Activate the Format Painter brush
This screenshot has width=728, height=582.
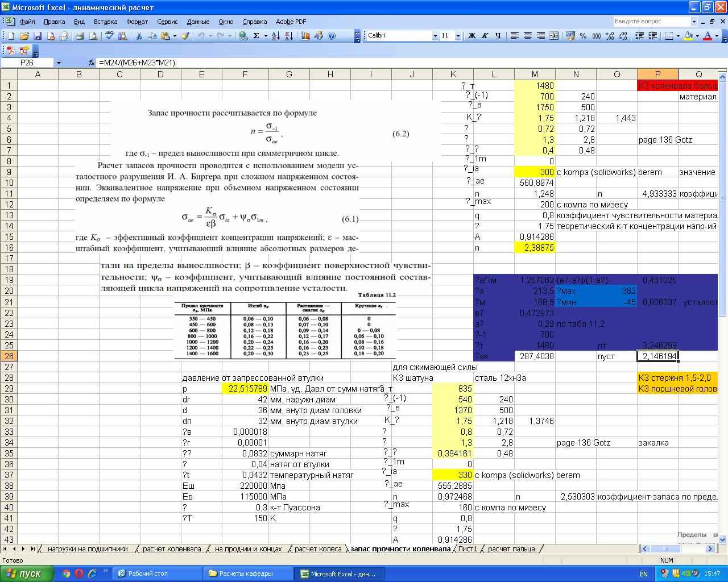pos(186,35)
